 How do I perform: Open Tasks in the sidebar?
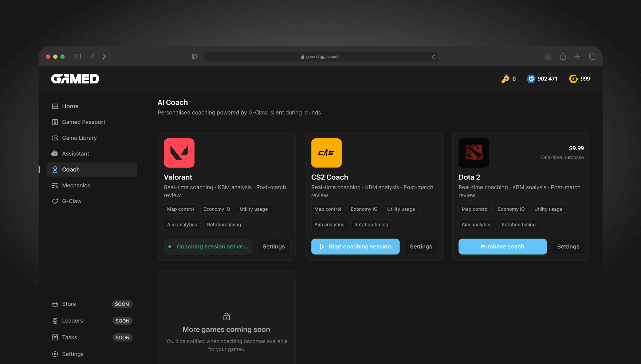[92, 337]
